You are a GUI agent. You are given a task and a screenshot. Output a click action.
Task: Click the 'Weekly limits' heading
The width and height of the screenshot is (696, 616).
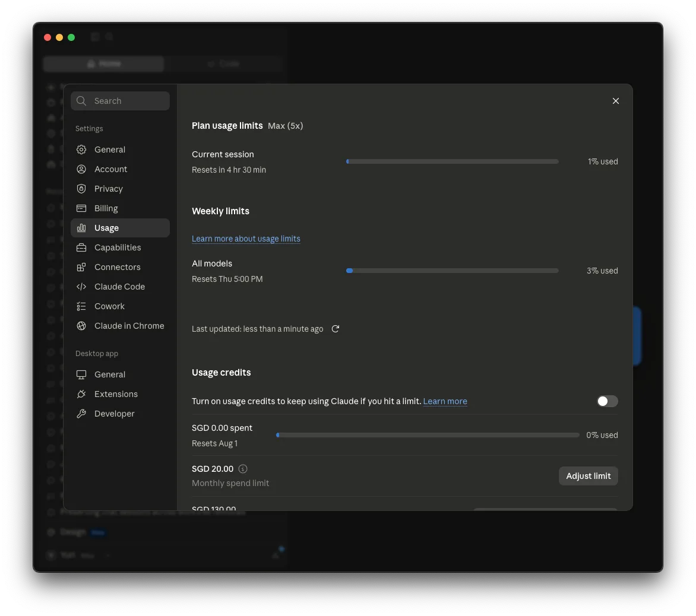pos(220,211)
